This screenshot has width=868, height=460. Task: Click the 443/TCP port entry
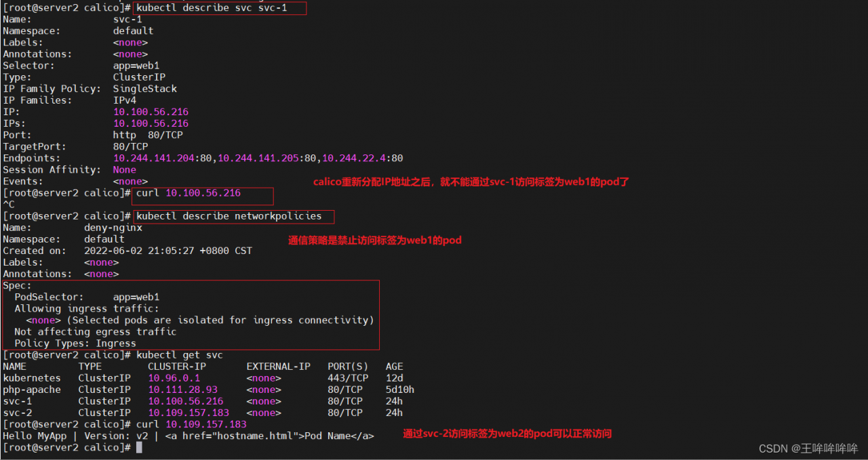point(347,378)
